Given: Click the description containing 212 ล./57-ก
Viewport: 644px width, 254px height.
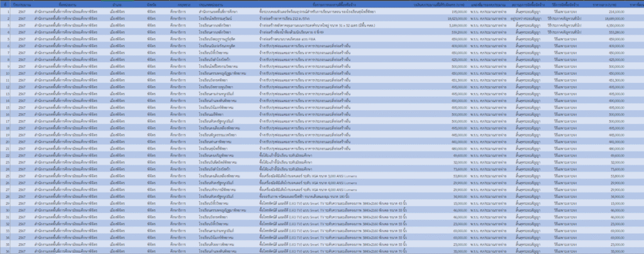Looking at the screenshot, I should tap(334, 18).
